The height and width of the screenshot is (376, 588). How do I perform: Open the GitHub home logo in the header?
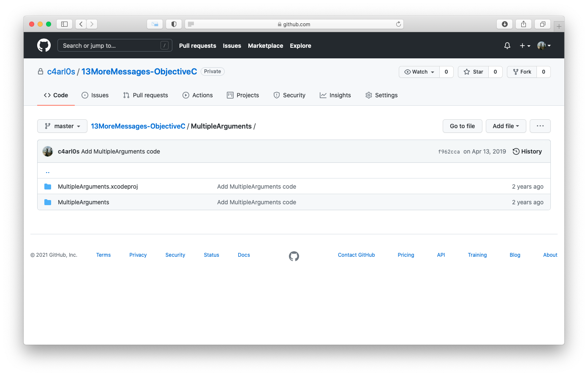click(x=44, y=45)
